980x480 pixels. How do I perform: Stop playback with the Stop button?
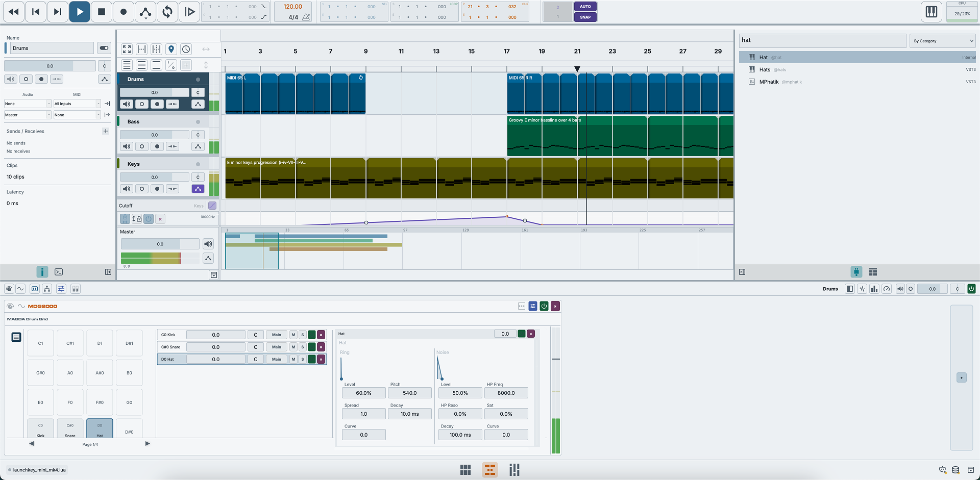[102, 12]
